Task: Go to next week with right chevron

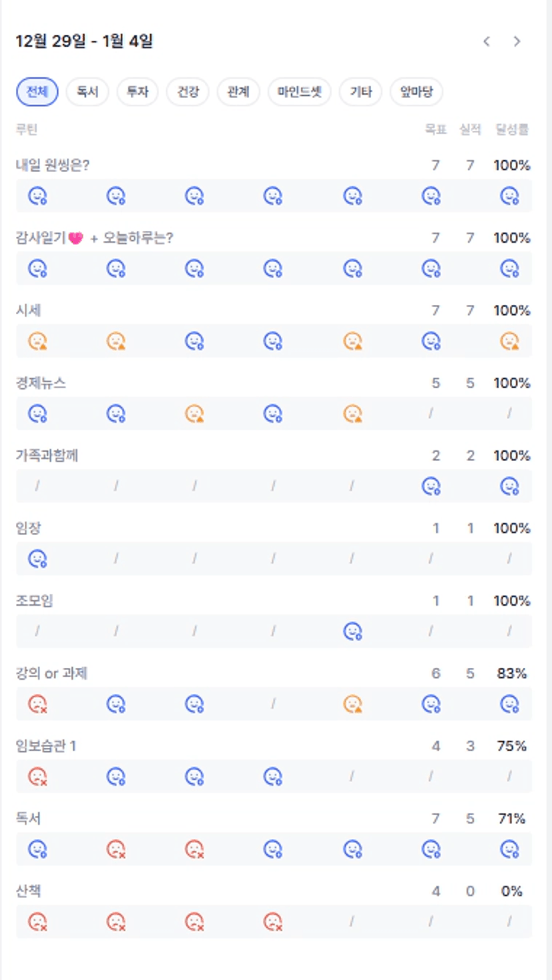Action: pyautogui.click(x=517, y=41)
